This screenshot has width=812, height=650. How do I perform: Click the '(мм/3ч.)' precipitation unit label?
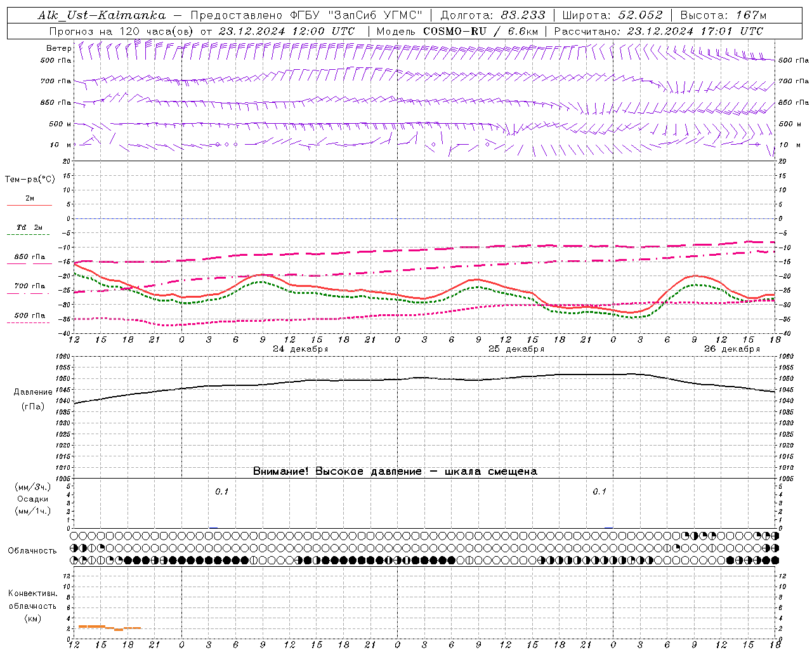[33, 487]
